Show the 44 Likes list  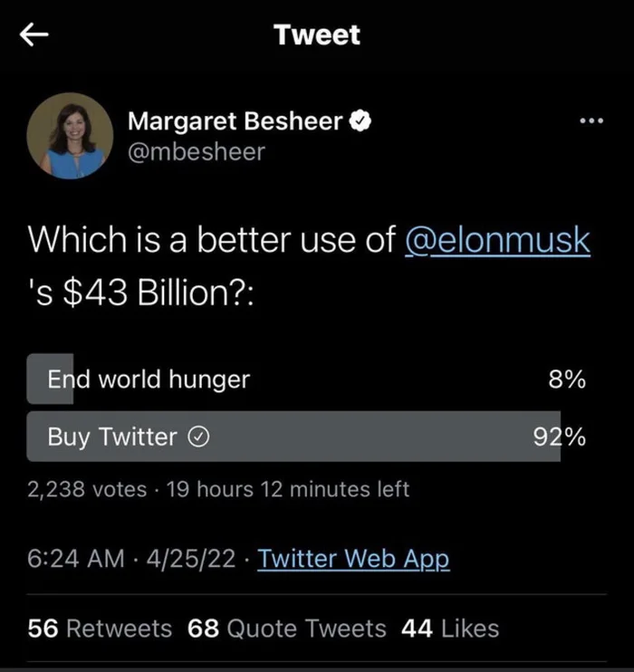449,628
